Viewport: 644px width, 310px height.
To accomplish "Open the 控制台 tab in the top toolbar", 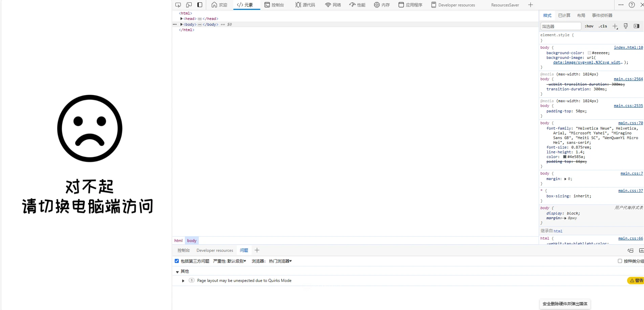I will [x=274, y=5].
